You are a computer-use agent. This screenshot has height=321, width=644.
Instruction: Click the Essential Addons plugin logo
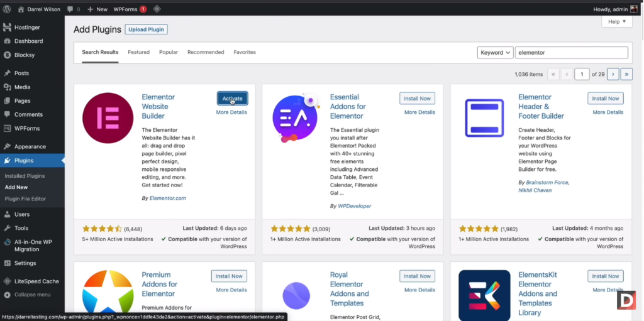tap(296, 118)
